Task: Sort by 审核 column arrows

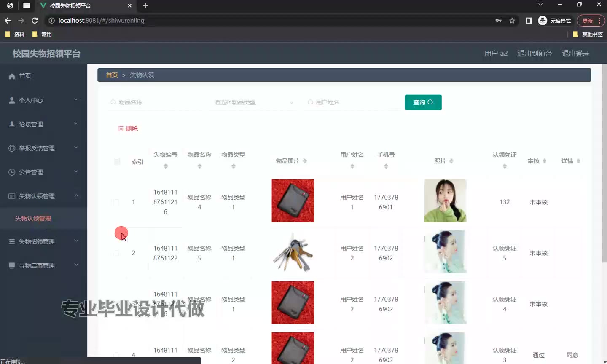Action: pos(545,161)
